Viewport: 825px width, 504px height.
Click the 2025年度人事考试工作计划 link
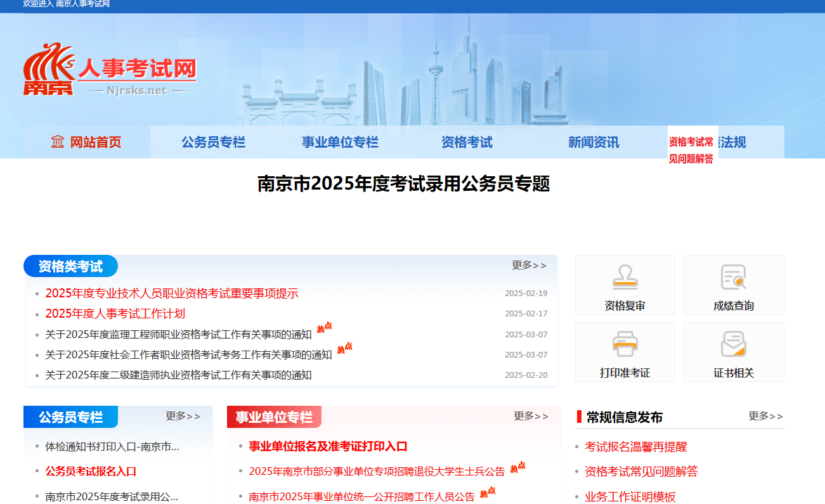117,313
